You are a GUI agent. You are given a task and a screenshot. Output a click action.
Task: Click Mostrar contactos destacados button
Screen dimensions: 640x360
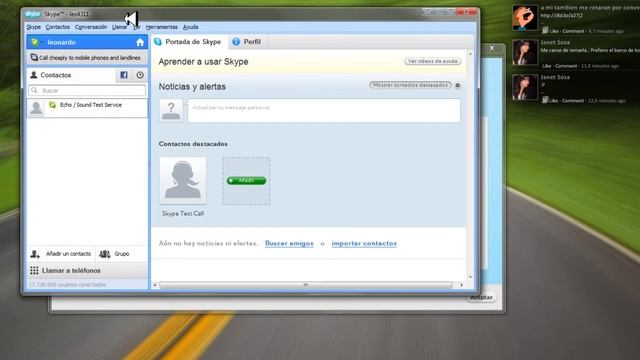pyautogui.click(x=410, y=85)
